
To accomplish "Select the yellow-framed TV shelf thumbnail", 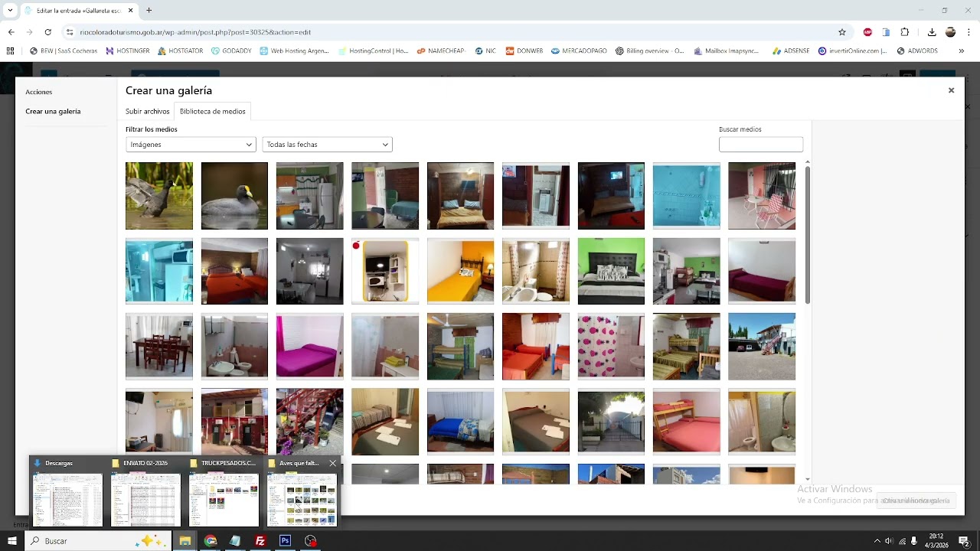I will pyautogui.click(x=385, y=271).
